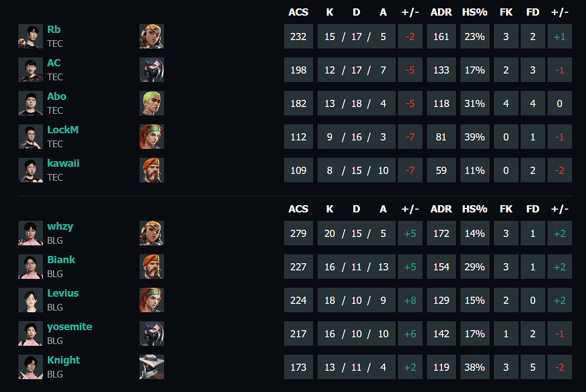This screenshot has width=586, height=392.
Task: Click Abo's Gekko agent icon
Action: pyautogui.click(x=152, y=103)
